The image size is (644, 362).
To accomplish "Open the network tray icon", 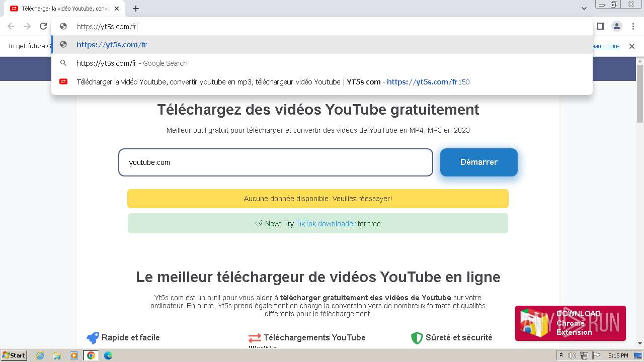I will [584, 355].
